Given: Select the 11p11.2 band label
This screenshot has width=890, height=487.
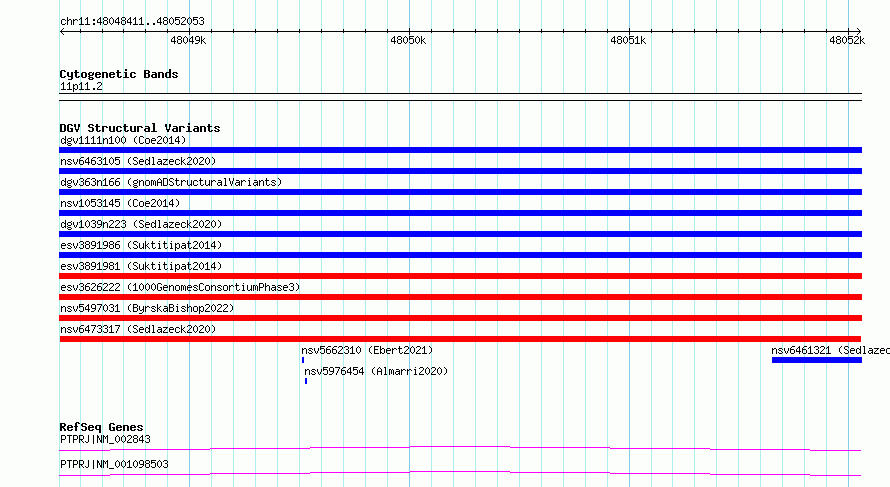Looking at the screenshot, I should [81, 86].
